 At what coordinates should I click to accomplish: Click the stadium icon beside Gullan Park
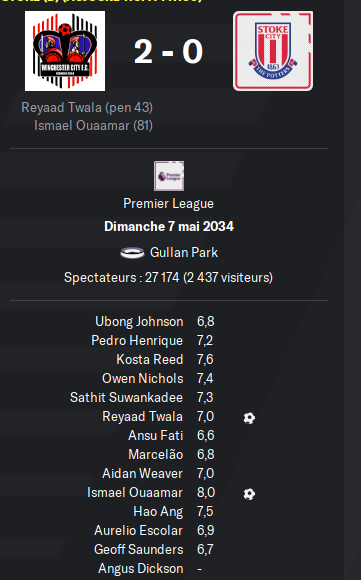click(x=132, y=253)
